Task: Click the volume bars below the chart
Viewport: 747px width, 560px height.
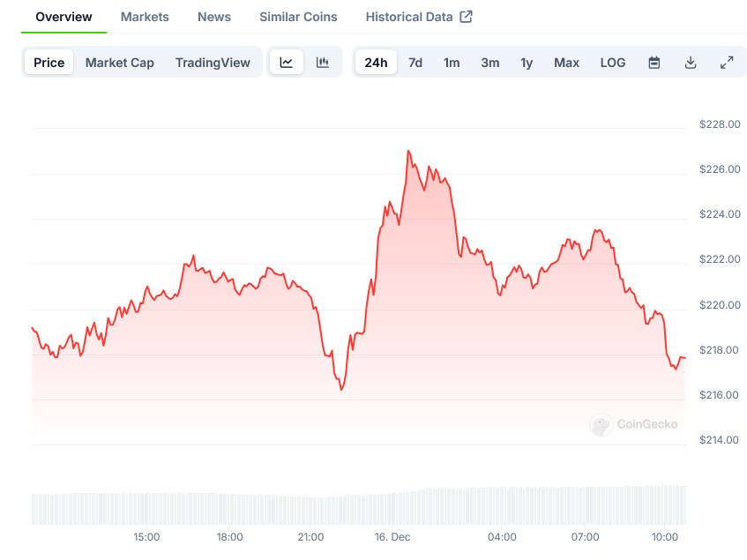Action: point(353,508)
